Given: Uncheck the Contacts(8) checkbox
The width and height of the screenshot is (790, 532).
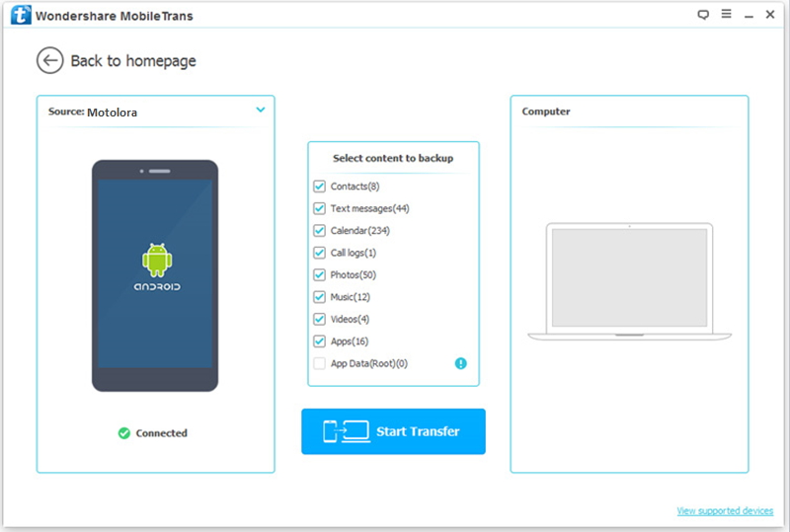Looking at the screenshot, I should pos(319,187).
